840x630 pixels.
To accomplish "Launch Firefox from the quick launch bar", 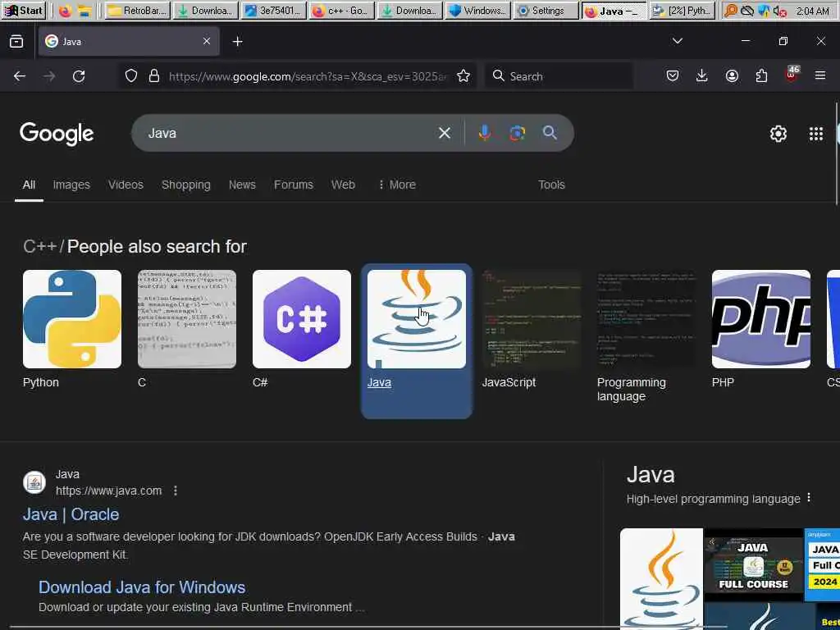I will coord(65,11).
